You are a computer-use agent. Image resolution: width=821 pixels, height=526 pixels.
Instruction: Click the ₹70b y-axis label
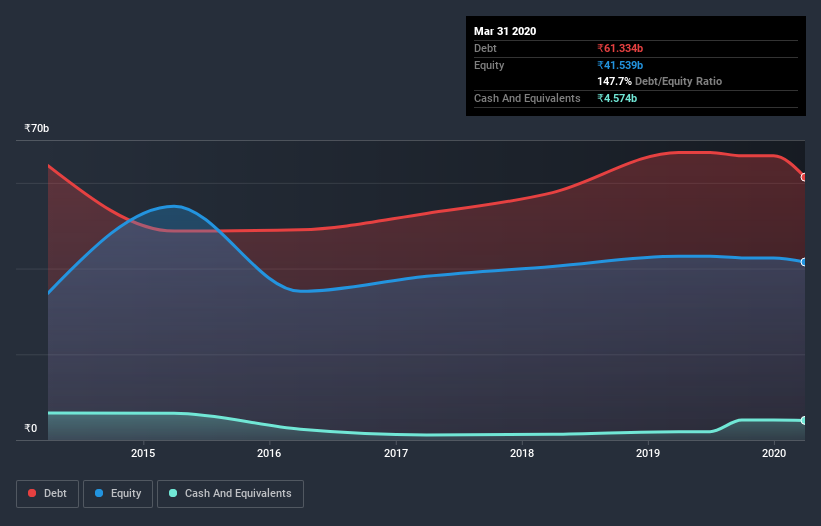[x=37, y=128]
